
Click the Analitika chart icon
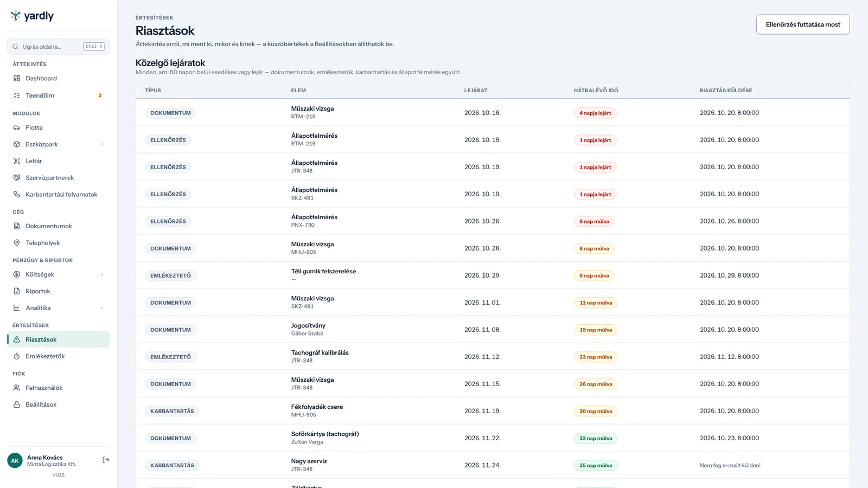coord(17,308)
